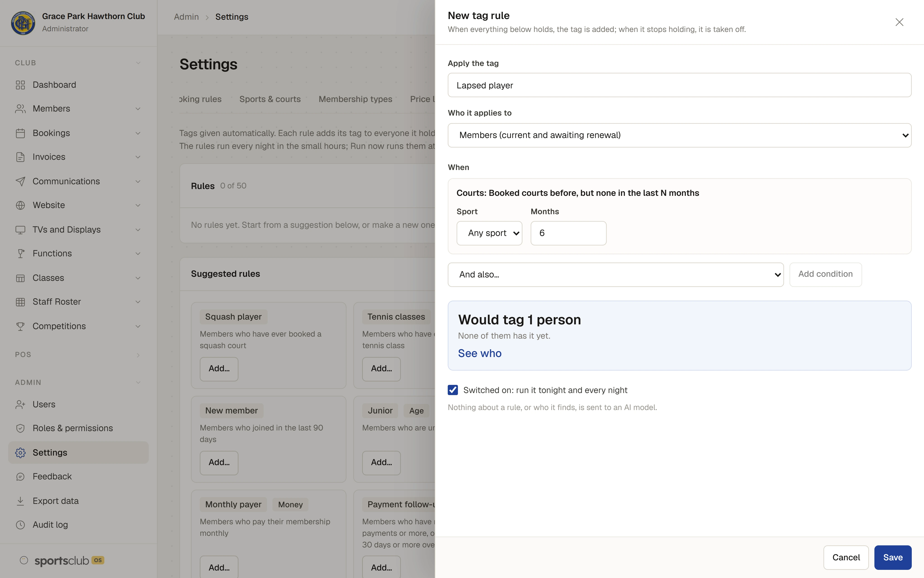Click the Staff Roster grid icon
Screen dimensions: 924x578
20,302
